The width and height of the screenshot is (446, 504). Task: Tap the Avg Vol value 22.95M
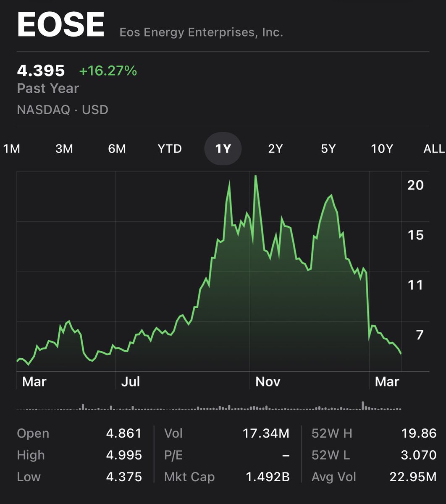[x=414, y=477]
